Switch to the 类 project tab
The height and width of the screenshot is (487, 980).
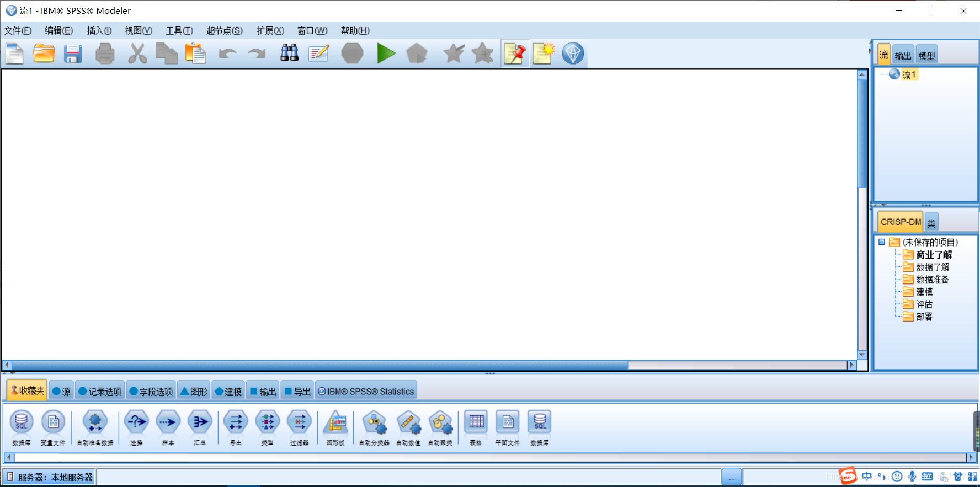click(x=931, y=222)
